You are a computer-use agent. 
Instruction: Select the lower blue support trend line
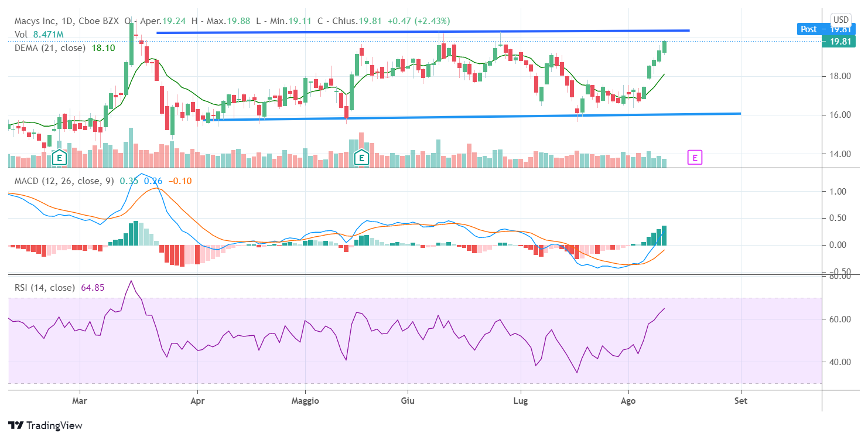pyautogui.click(x=471, y=117)
